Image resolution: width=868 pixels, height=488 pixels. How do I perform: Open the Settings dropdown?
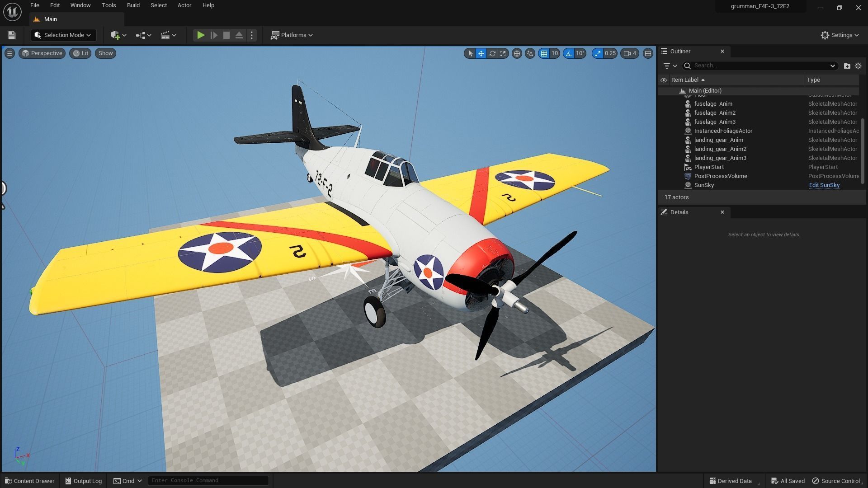pyautogui.click(x=840, y=35)
